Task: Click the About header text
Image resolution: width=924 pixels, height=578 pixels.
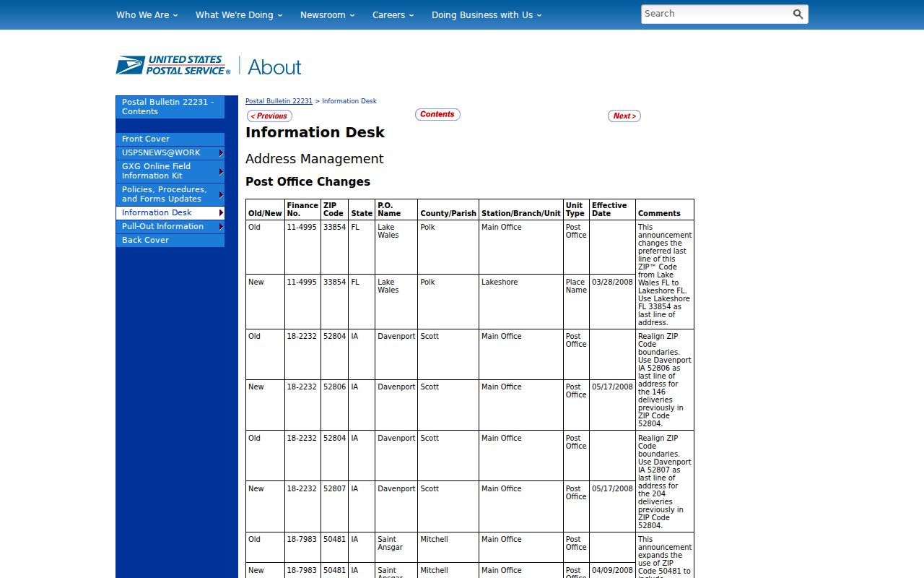Action: click(274, 67)
